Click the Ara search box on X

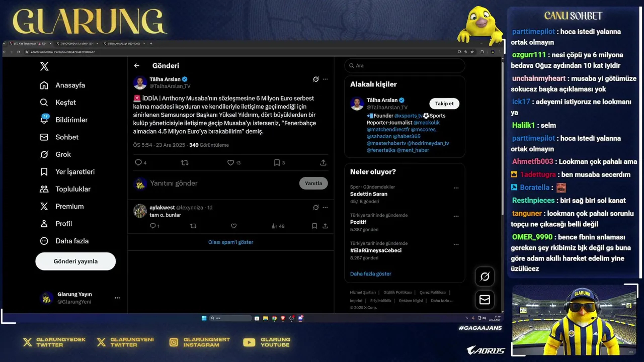(405, 65)
